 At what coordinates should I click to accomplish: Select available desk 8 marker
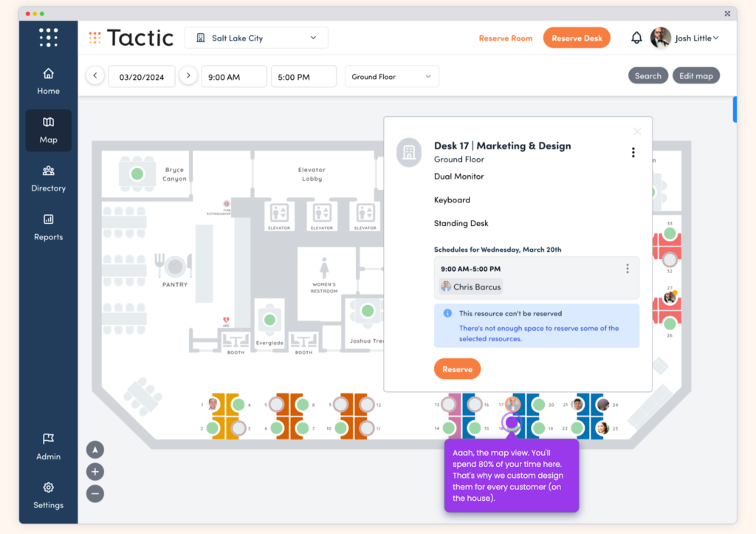[x=302, y=404]
